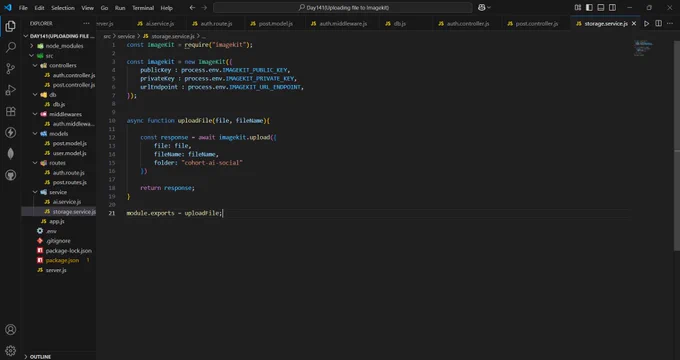This screenshot has width=680, height=360.
Task: Open the MongoDB leaf icon view
Action: pyautogui.click(x=10, y=154)
